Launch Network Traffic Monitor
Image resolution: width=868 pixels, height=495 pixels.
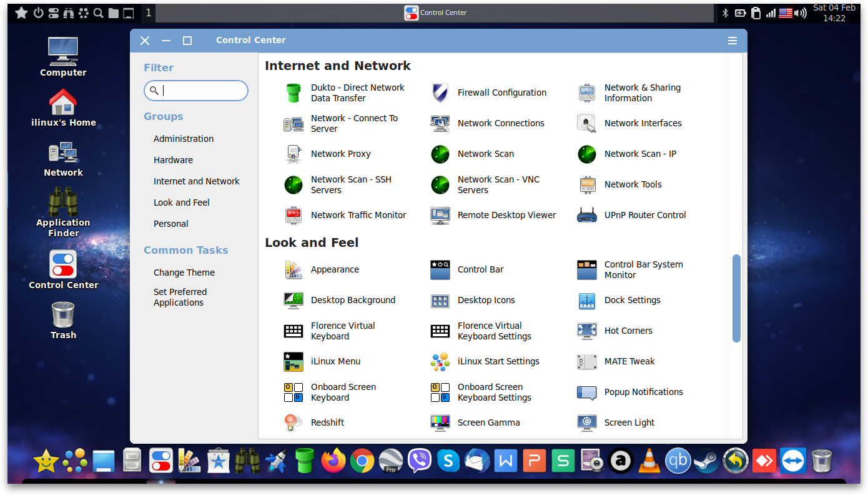tap(345, 215)
